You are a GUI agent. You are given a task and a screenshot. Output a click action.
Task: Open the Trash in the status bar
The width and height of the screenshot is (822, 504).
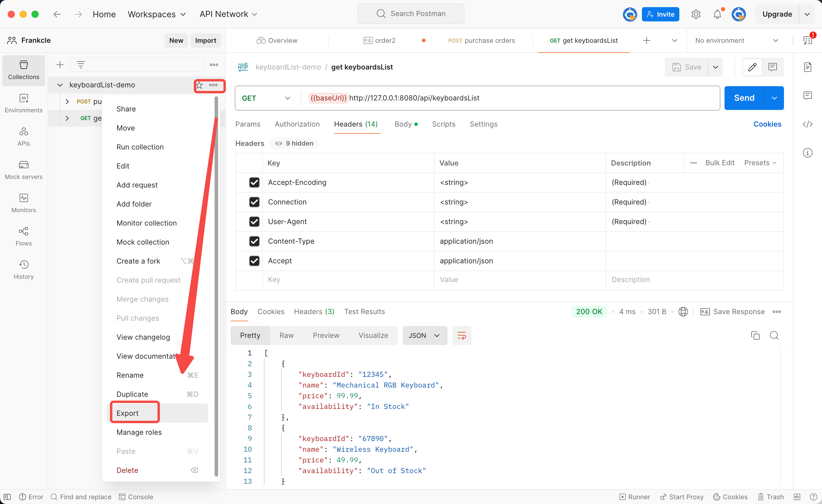coord(771,497)
